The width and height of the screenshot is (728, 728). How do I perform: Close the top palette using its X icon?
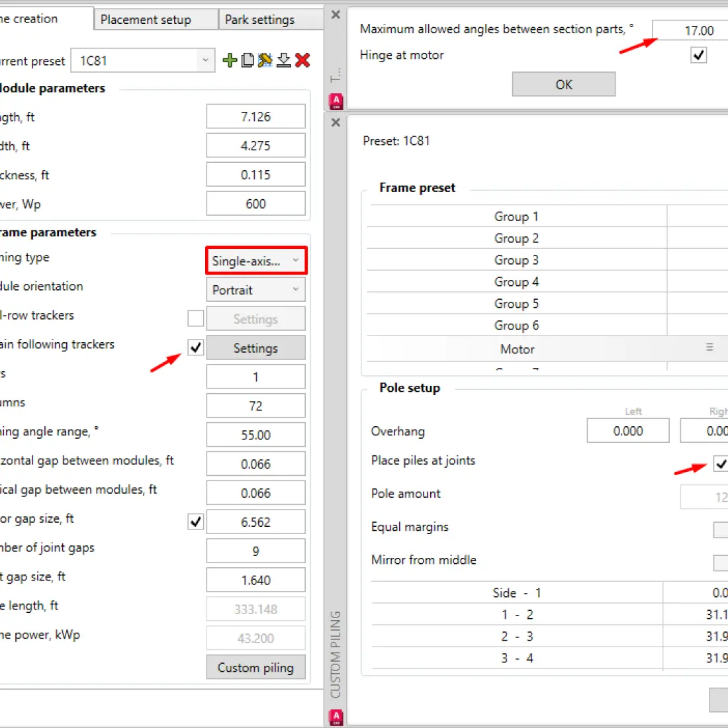pos(336,15)
